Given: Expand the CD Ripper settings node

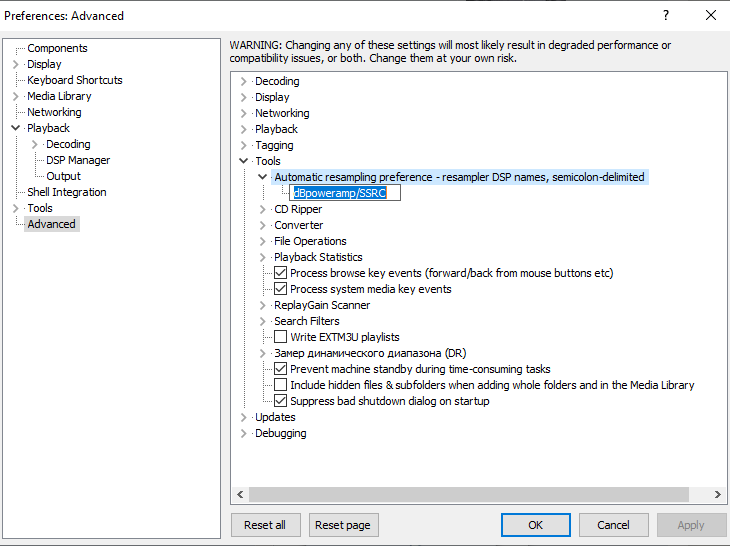Looking at the screenshot, I should point(263,209).
